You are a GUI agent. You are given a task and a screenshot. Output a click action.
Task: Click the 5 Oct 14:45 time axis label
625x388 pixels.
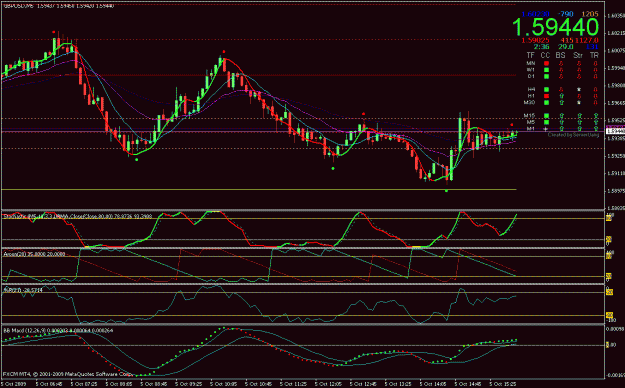point(467,384)
